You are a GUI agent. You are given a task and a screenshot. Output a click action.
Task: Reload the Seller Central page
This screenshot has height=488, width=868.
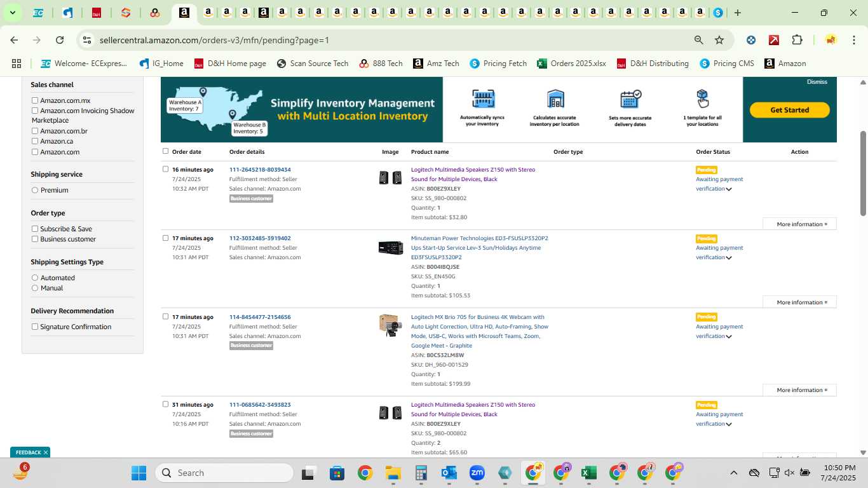60,40
